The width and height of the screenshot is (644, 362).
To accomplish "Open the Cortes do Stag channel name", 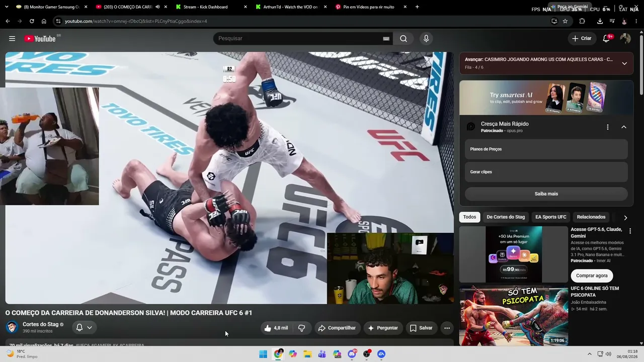I will tap(40, 324).
